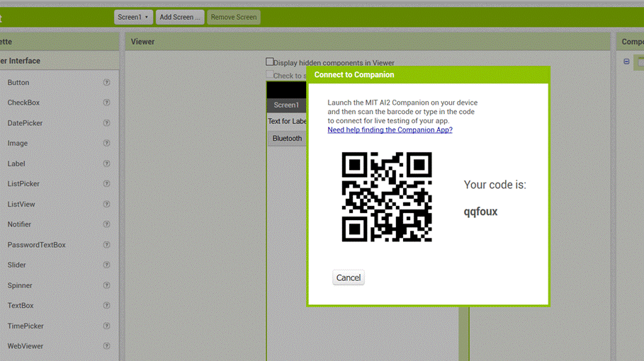Viewport: 644px width, 361px height.
Task: Click the QR barcode image
Action: (387, 197)
